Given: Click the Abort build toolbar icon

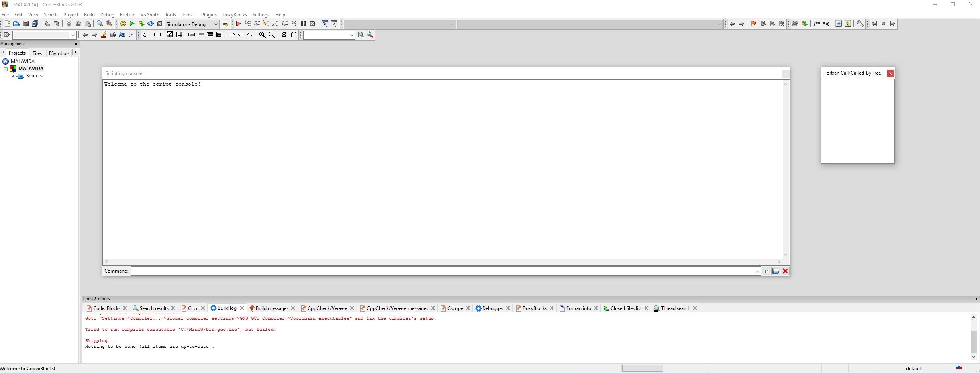Looking at the screenshot, I should (x=160, y=24).
